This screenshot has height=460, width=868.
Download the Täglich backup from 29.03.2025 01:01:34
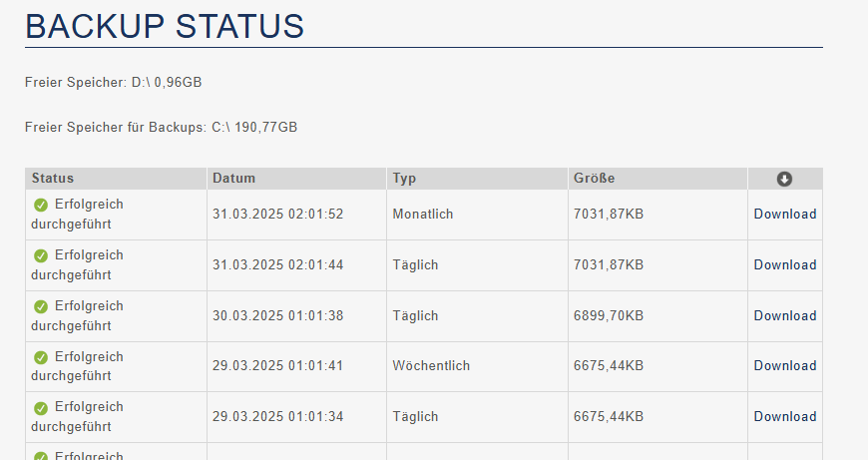(x=785, y=417)
